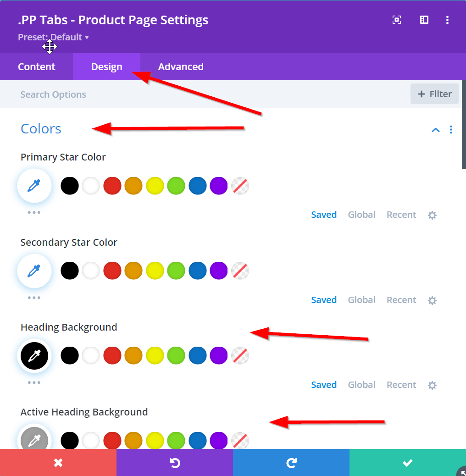This screenshot has width=466, height=476.
Task: Open Heading Background black eyedropper picker
Action: [x=34, y=355]
